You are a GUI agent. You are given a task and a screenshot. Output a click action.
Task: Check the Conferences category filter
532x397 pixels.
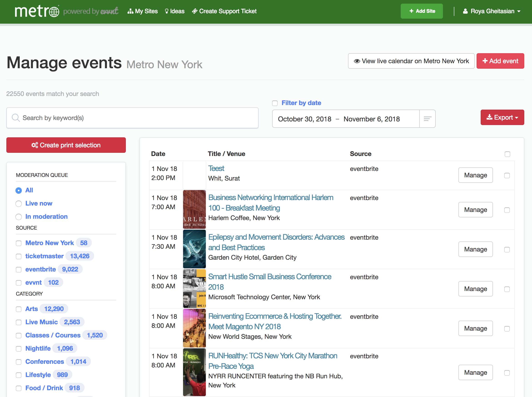tap(18, 362)
